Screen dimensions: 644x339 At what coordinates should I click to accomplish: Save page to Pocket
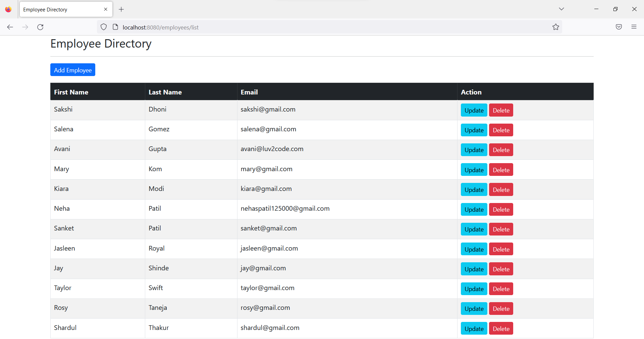pos(619,27)
